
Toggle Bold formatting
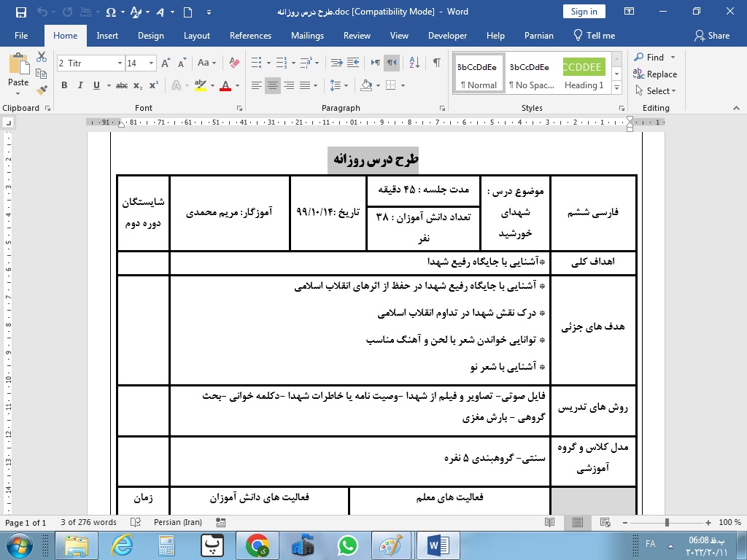click(64, 85)
